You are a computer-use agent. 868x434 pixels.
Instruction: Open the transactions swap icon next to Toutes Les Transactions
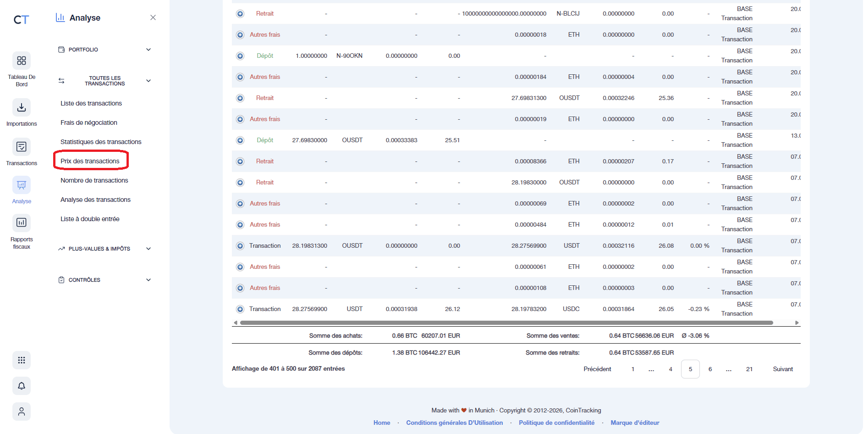(61, 80)
